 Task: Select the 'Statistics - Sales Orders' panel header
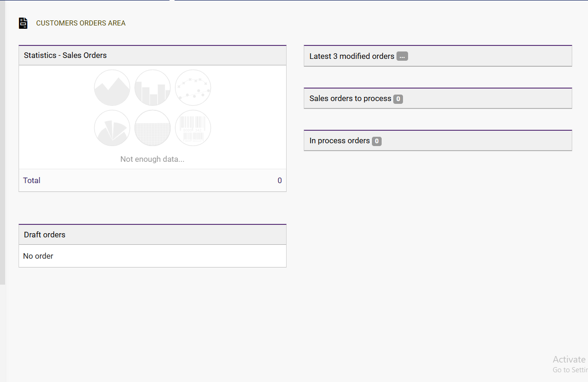click(x=65, y=55)
